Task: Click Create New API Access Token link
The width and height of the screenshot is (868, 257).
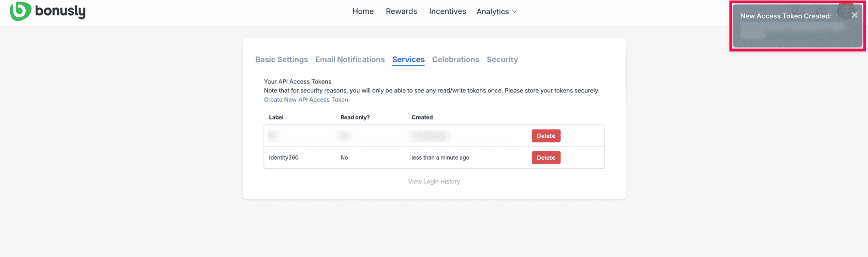Action: click(306, 100)
